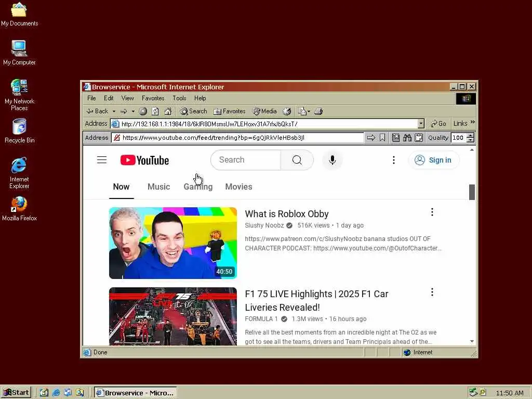Click the YouTube Search box

click(246, 160)
